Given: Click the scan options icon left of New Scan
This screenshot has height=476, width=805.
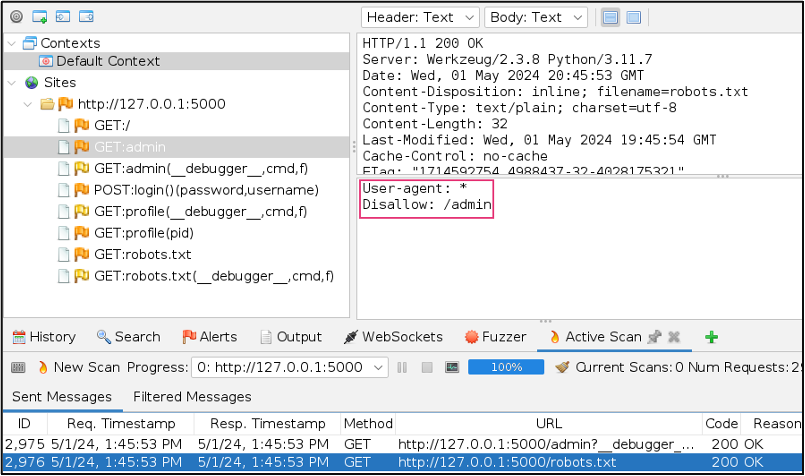Looking at the screenshot, I should click(x=18, y=368).
